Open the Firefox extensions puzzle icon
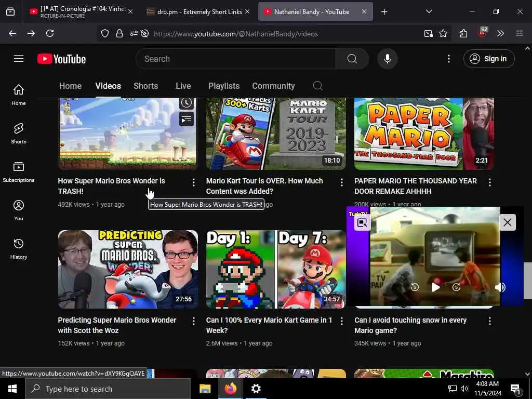Viewport: 532px width, 399px height. pos(463,33)
